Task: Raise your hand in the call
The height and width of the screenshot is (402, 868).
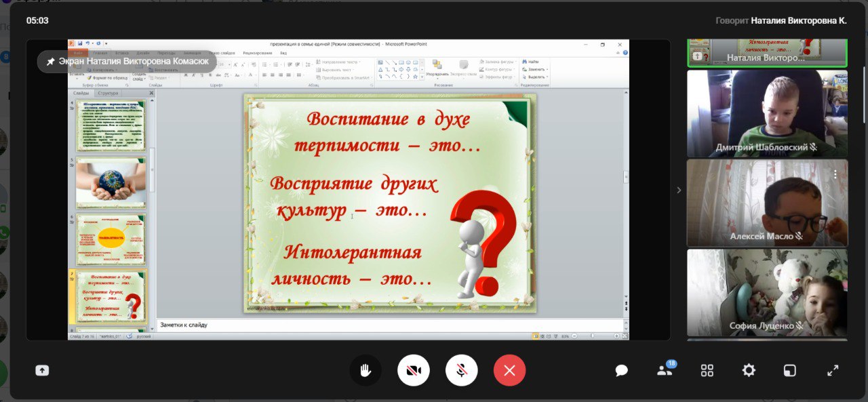Action: point(366,370)
